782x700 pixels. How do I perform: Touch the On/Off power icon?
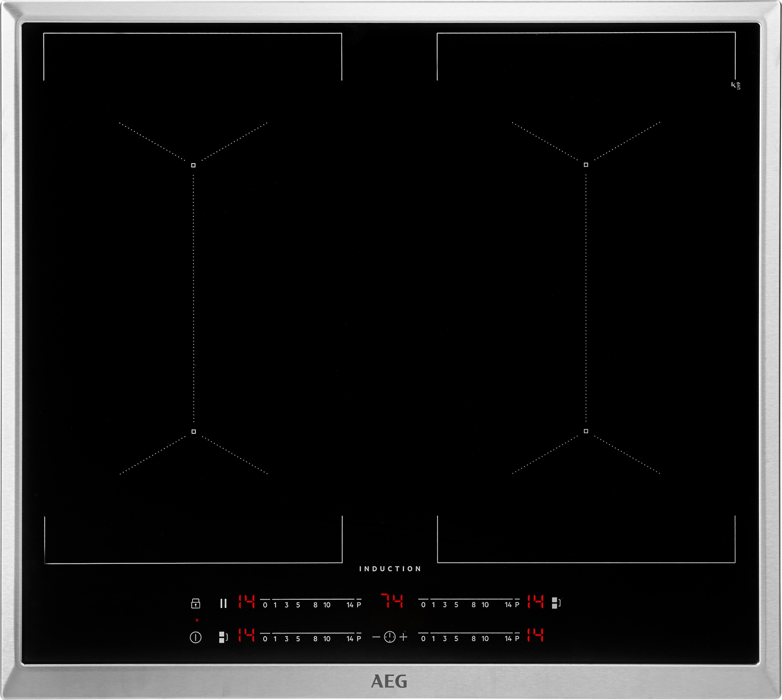click(x=195, y=637)
